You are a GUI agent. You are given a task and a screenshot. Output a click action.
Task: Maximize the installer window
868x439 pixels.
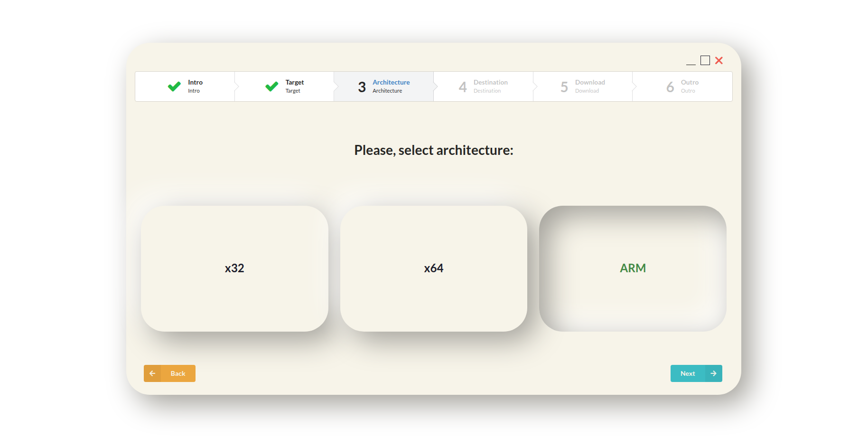point(705,60)
